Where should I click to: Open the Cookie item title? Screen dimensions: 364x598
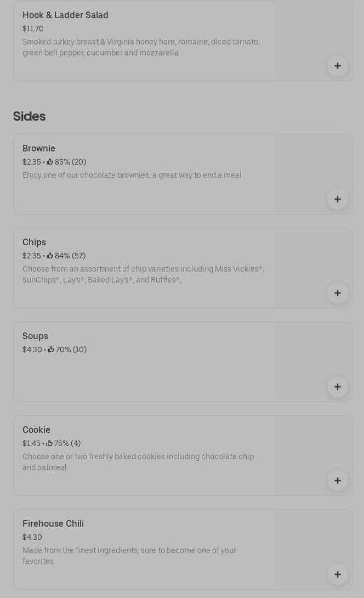[x=36, y=430]
